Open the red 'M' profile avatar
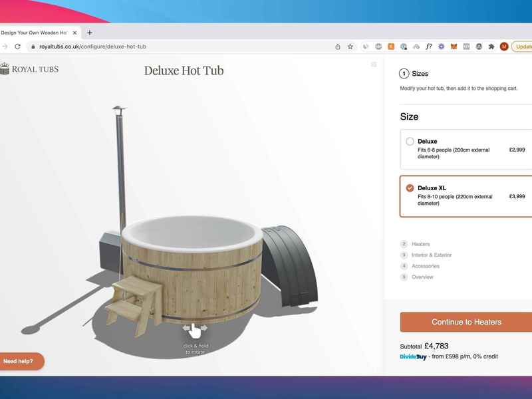 pyautogui.click(x=504, y=47)
